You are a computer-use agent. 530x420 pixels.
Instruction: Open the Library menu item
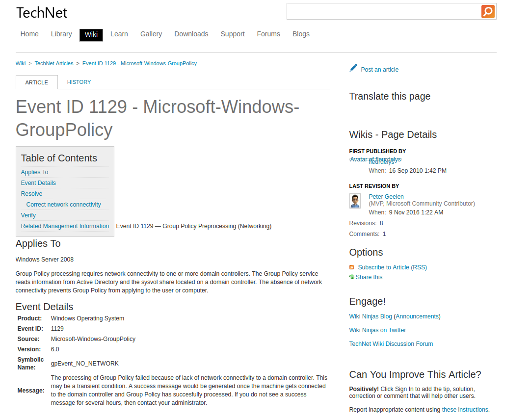point(61,34)
